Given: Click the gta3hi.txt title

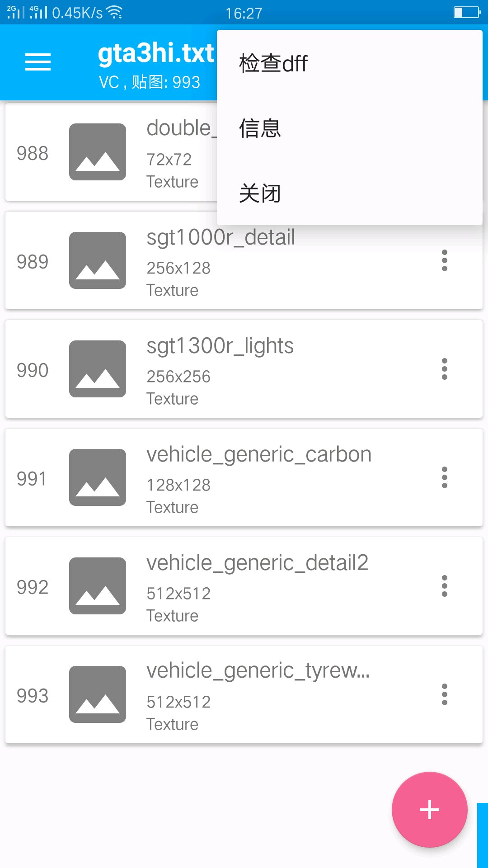Looking at the screenshot, I should (156, 53).
